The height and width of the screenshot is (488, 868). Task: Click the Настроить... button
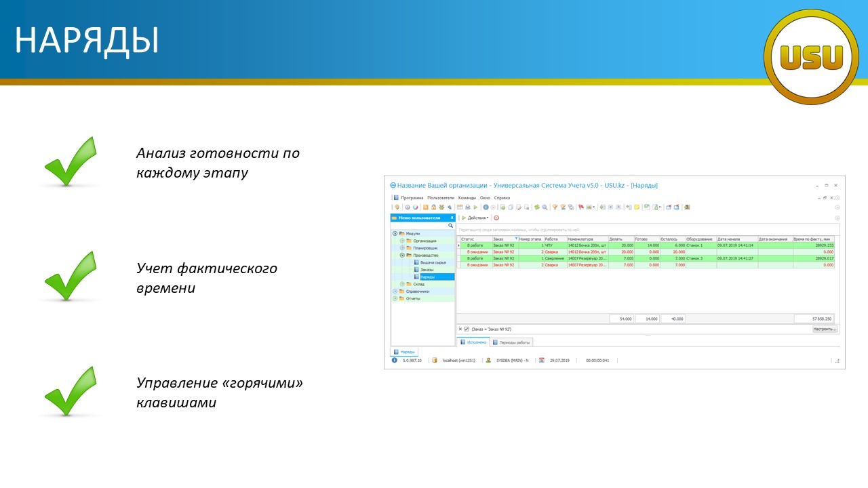(825, 329)
